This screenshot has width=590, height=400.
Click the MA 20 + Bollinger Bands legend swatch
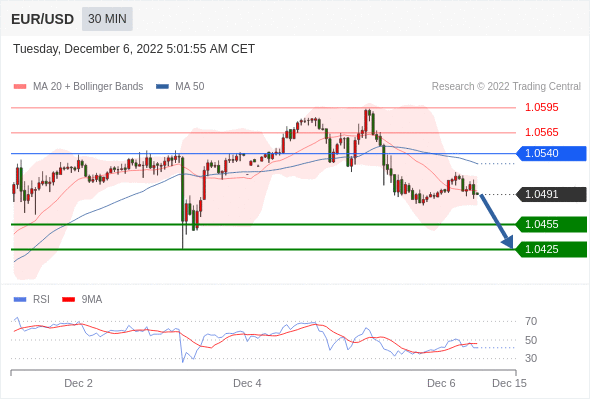pos(20,87)
